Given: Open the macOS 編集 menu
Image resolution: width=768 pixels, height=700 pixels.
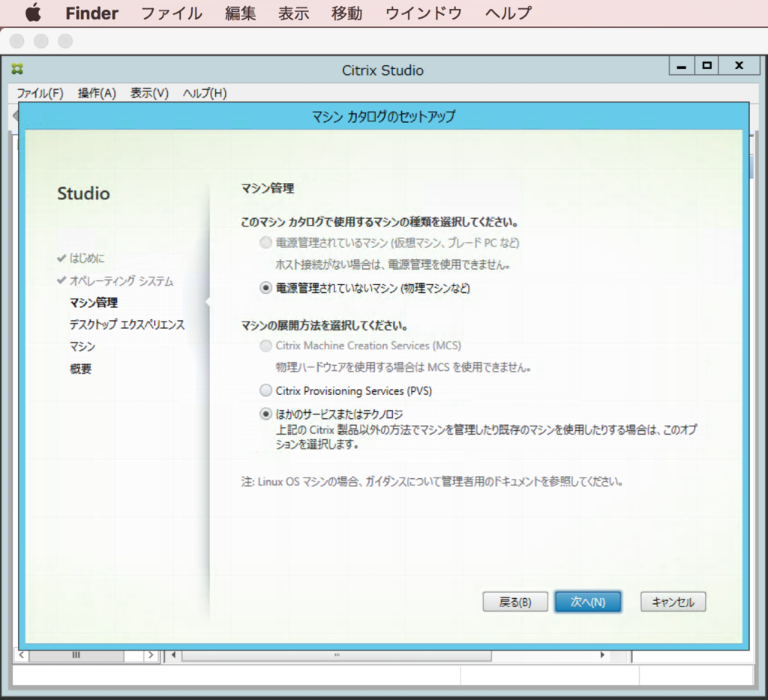Looking at the screenshot, I should (241, 13).
